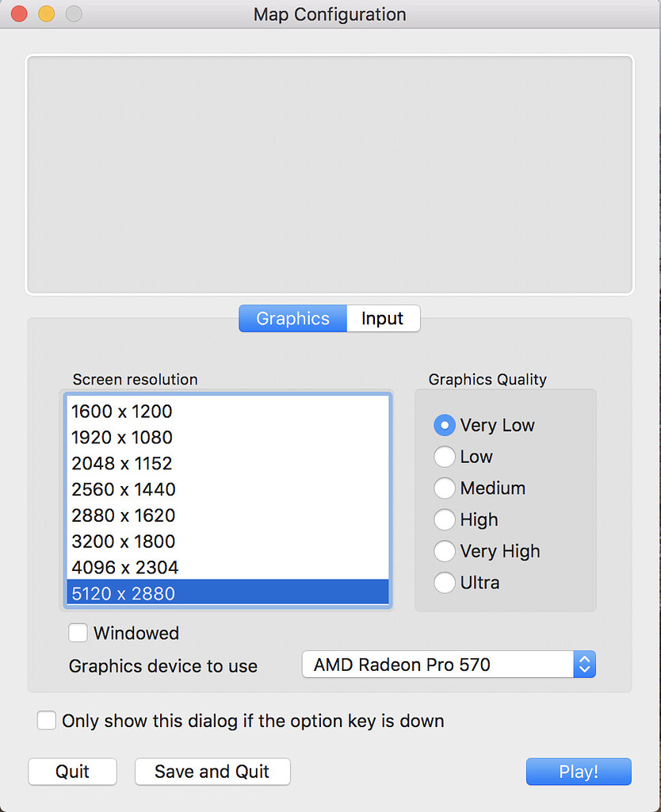The height and width of the screenshot is (812, 661).
Task: Select the Very High graphics quality
Action: pos(445,551)
